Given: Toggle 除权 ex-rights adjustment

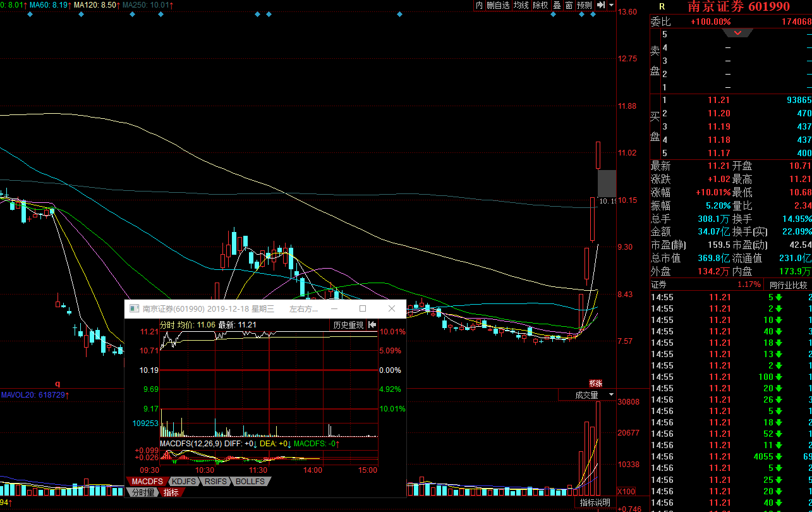Looking at the screenshot, I should (540, 5).
